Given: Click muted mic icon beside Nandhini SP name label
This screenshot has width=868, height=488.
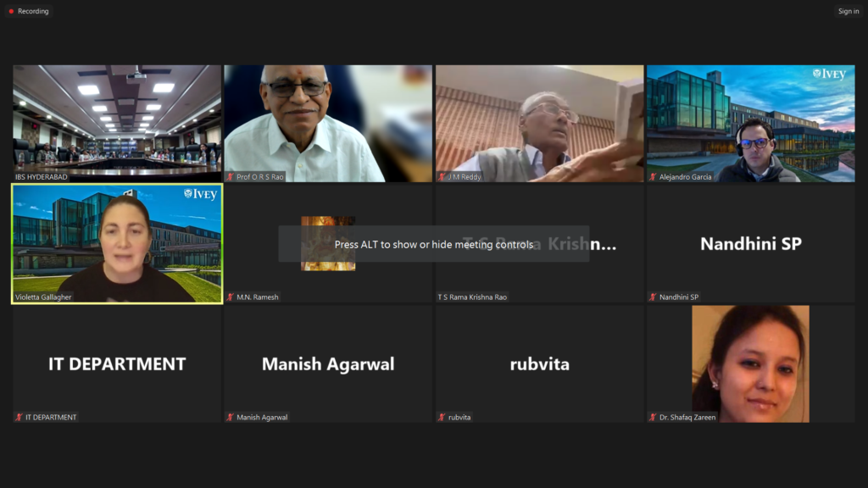Looking at the screenshot, I should coord(654,297).
